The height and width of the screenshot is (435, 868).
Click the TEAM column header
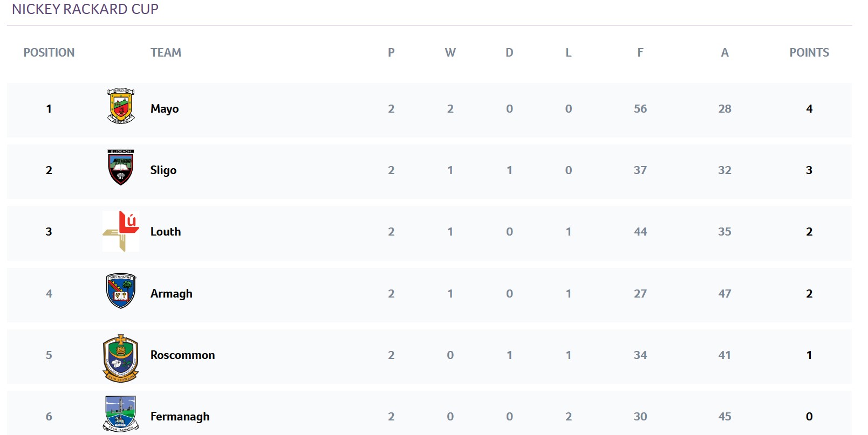[x=166, y=52]
